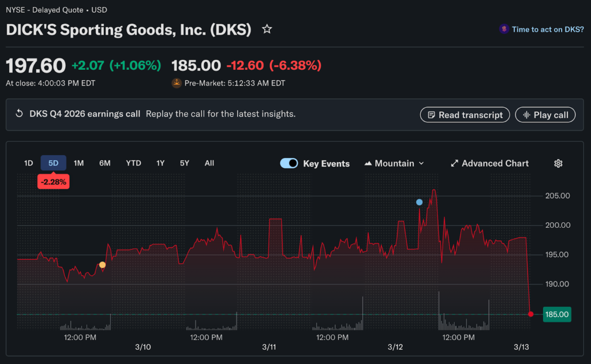Show the All time chart range
Image resolution: width=591 pixels, height=364 pixels.
(x=209, y=163)
